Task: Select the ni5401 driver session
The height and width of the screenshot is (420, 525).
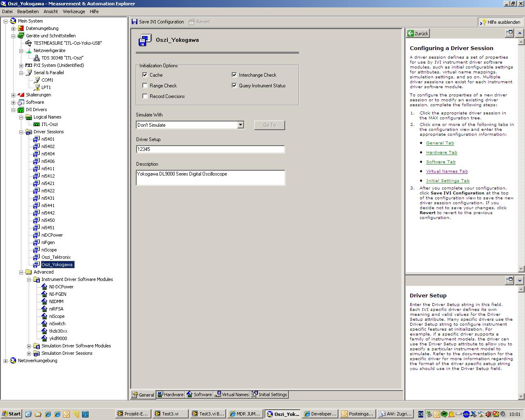Action: [48, 139]
